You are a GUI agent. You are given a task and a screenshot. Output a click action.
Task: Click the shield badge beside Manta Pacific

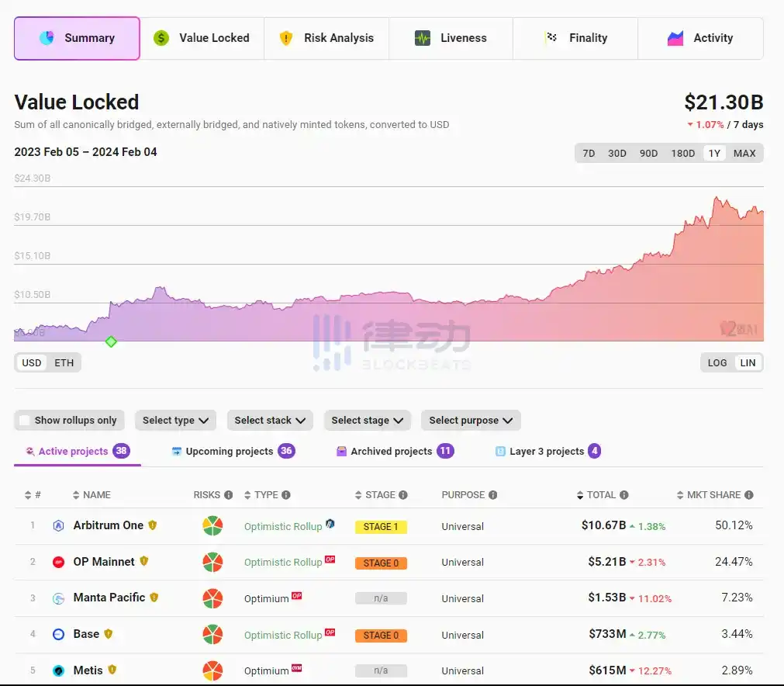[154, 598]
